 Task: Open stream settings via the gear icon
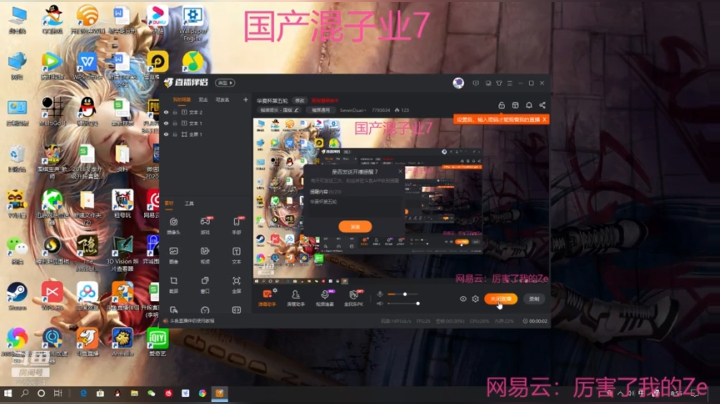click(475, 299)
